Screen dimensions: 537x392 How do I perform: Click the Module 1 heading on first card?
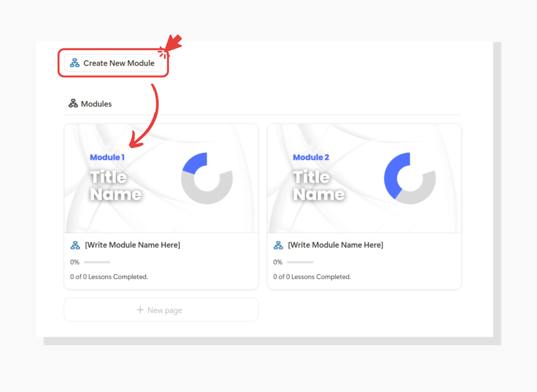point(107,157)
